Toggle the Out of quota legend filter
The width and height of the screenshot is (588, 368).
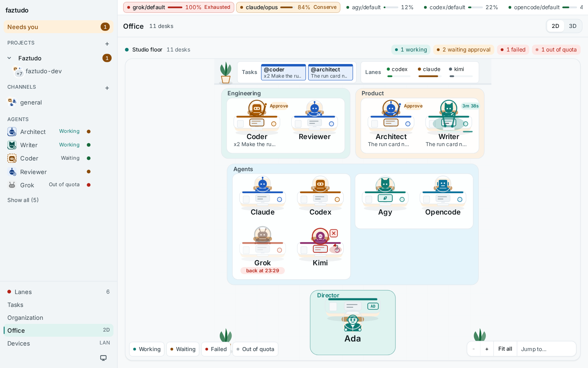click(x=255, y=349)
